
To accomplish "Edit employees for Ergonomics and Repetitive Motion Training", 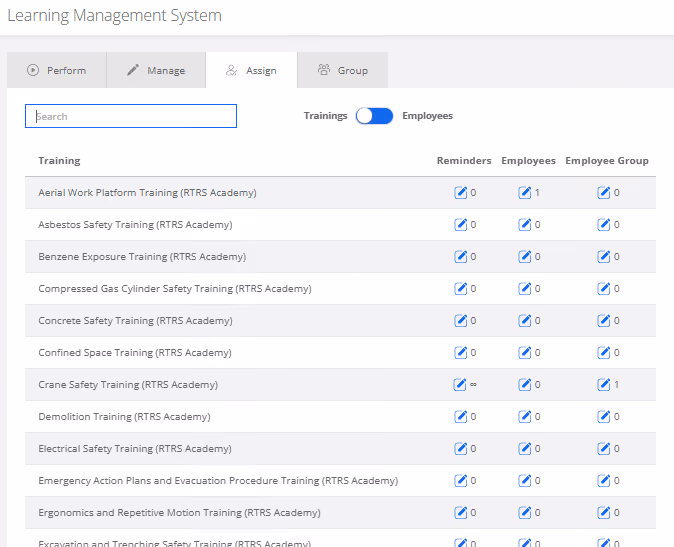I will [x=524, y=513].
